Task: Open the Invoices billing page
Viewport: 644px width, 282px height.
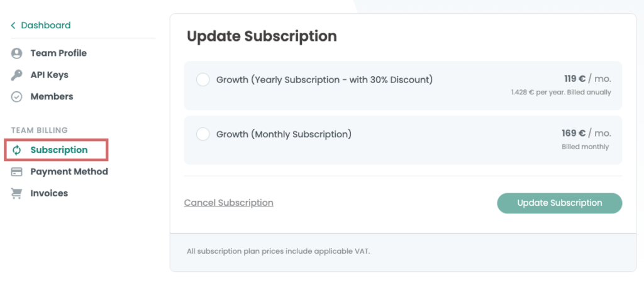Action: (49, 194)
